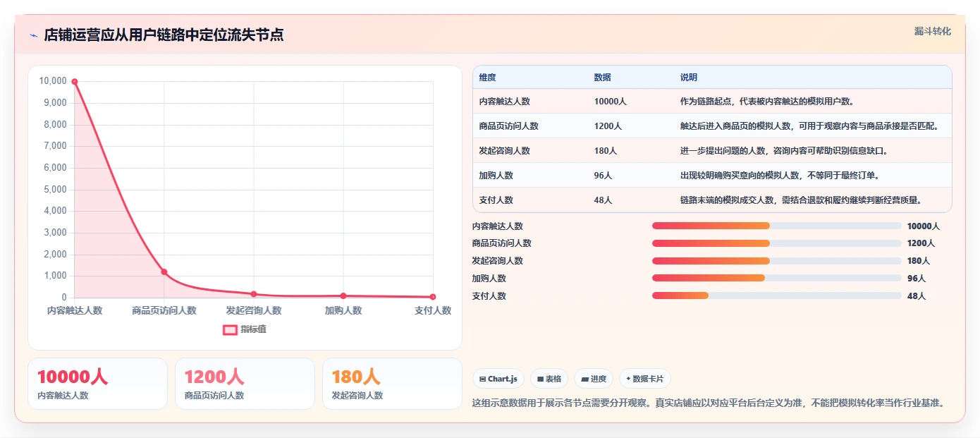Click the 商品页访问人数 progress bar
This screenshot has height=438, width=980.
point(777,243)
